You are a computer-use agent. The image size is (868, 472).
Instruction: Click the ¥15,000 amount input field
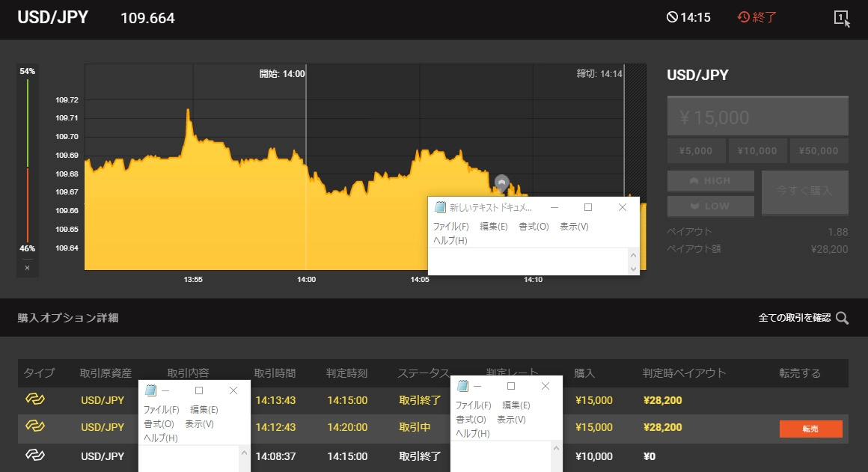pos(757,117)
